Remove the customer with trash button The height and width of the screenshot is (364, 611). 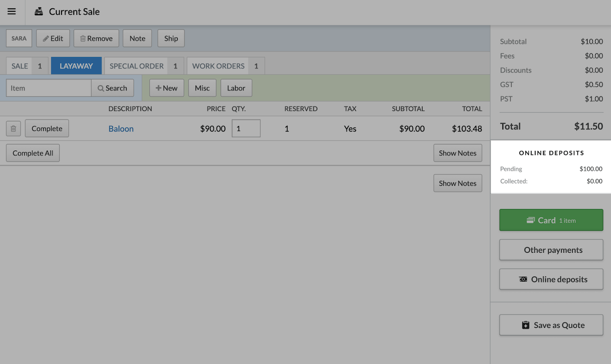click(96, 38)
